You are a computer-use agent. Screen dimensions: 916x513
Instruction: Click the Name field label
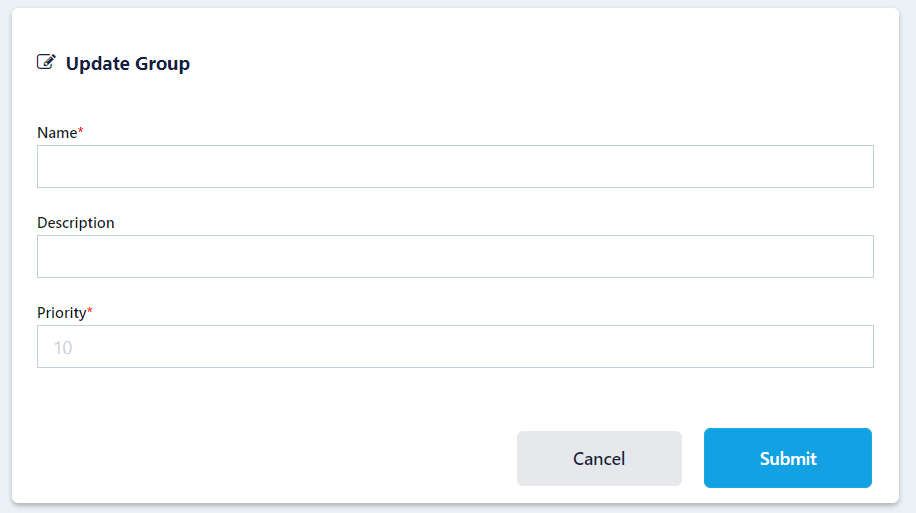pos(57,133)
